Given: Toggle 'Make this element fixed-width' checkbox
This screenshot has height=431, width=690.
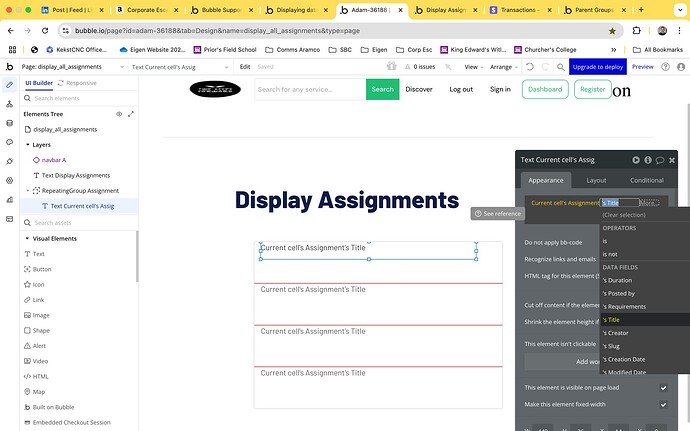Looking at the screenshot, I should click(x=663, y=405).
